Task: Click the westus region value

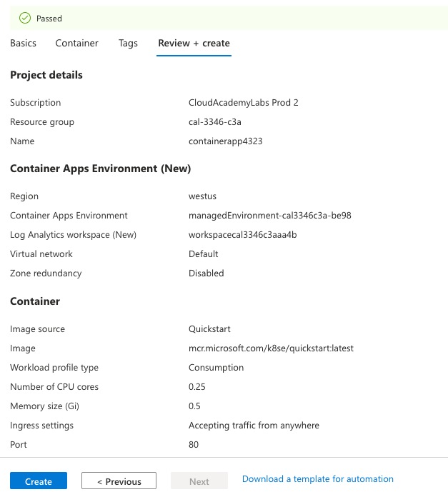Action: 202,196
